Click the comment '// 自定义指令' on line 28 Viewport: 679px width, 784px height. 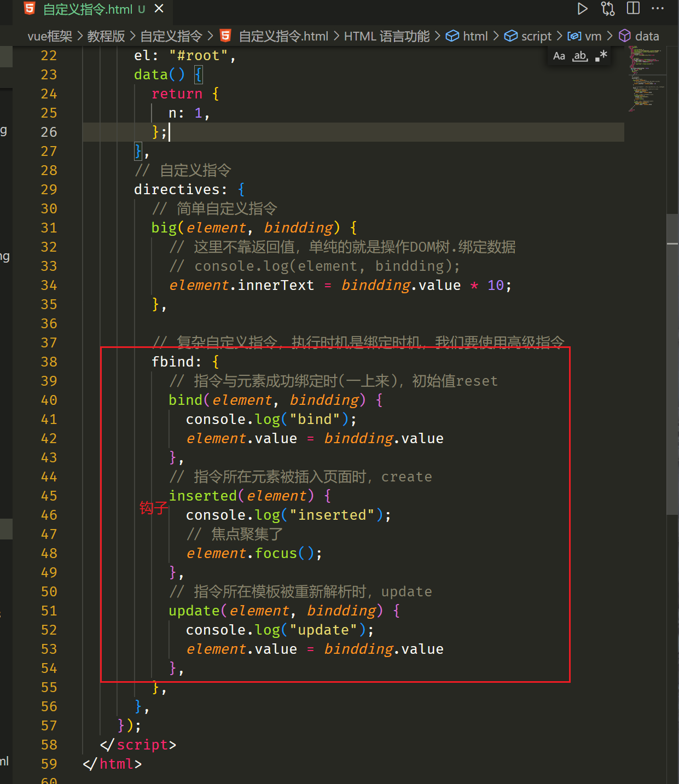pyautogui.click(x=183, y=170)
